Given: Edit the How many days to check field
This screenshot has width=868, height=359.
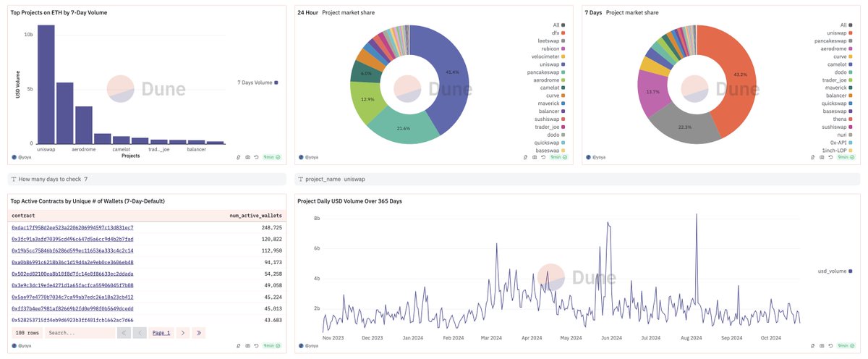Looking at the screenshot, I should pyautogui.click(x=148, y=178).
